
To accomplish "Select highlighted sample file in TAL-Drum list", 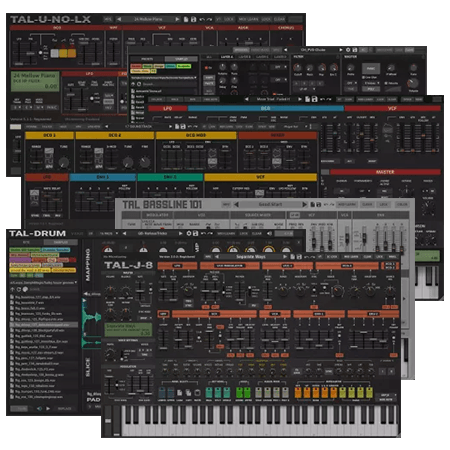I will tap(44, 325).
